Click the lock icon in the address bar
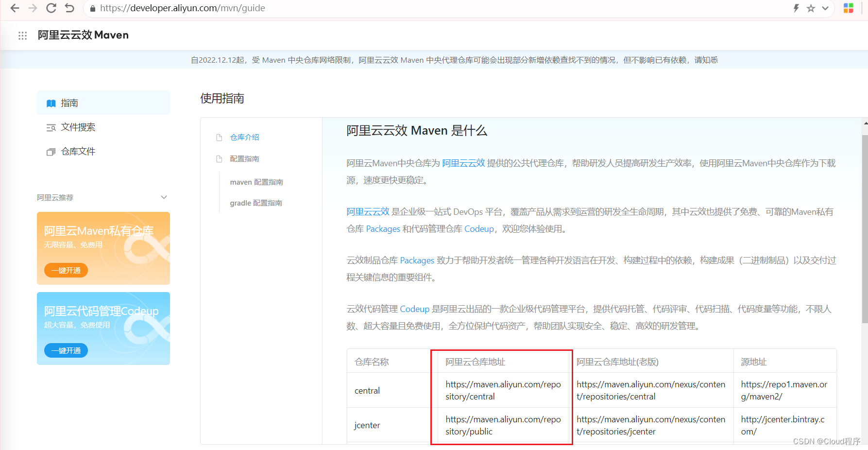This screenshot has height=450, width=868. coord(93,8)
